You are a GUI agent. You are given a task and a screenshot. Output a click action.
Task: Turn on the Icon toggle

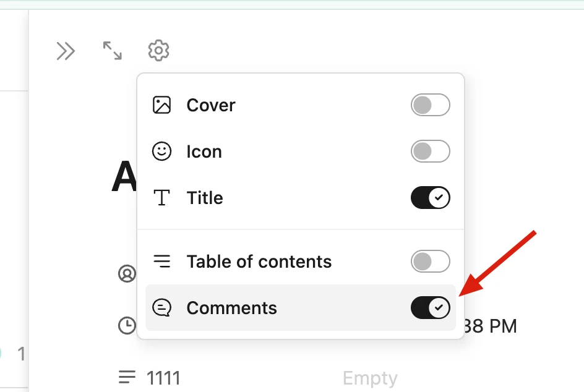tap(430, 151)
